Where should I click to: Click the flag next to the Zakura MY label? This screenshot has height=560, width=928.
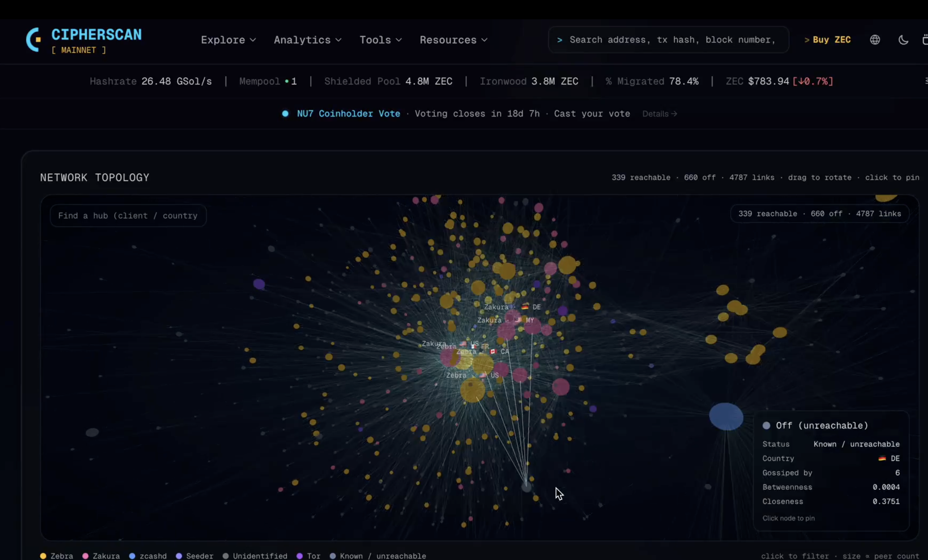(518, 320)
